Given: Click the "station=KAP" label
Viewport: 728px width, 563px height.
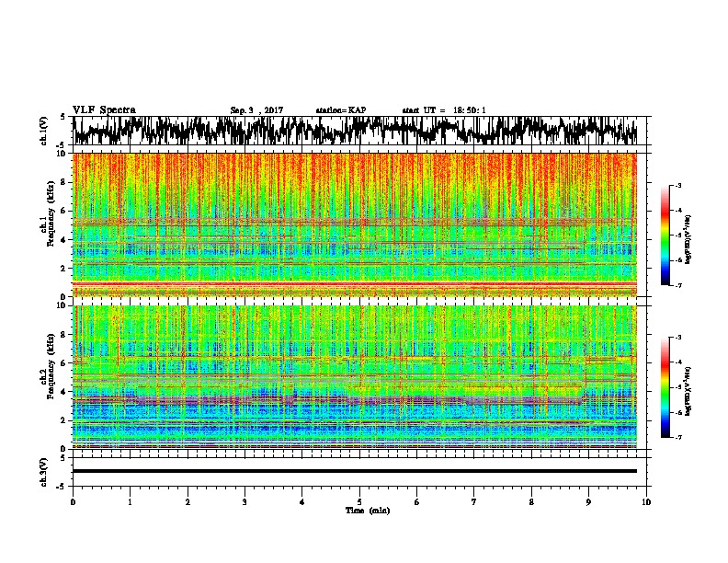Looking at the screenshot, I should click(341, 110).
